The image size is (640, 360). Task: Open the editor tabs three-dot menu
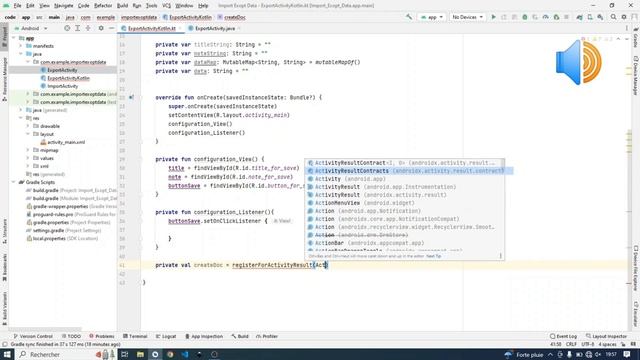[627, 28]
